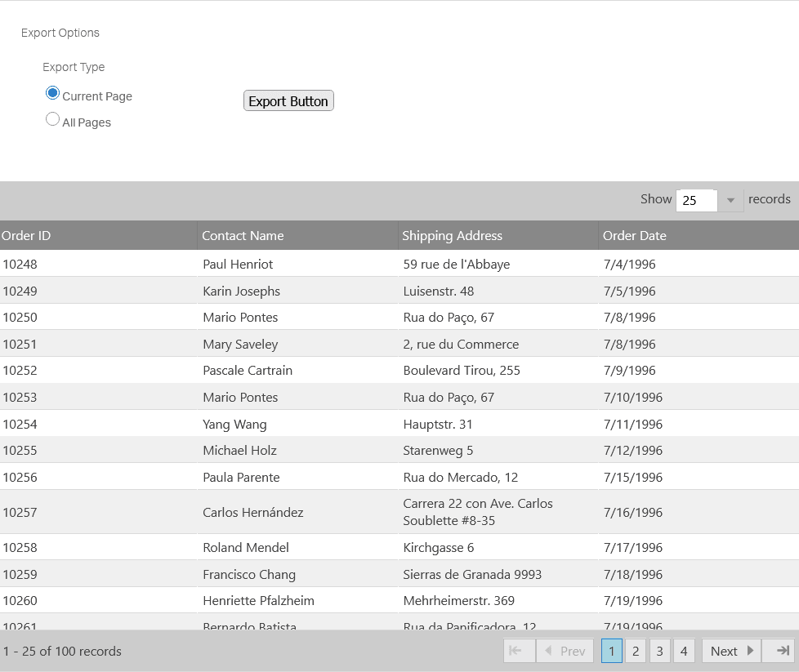This screenshot has width=799, height=672.
Task: Select the All Pages radio button
Action: pos(52,119)
